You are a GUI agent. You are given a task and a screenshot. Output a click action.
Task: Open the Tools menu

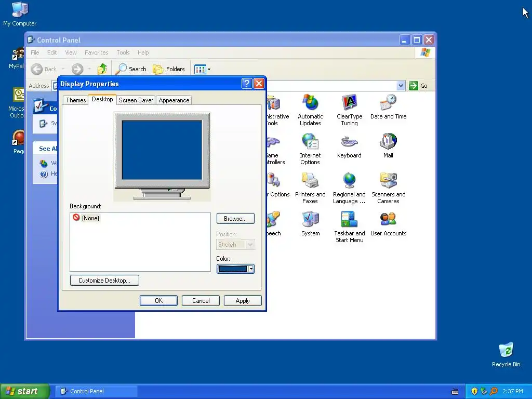(x=123, y=52)
